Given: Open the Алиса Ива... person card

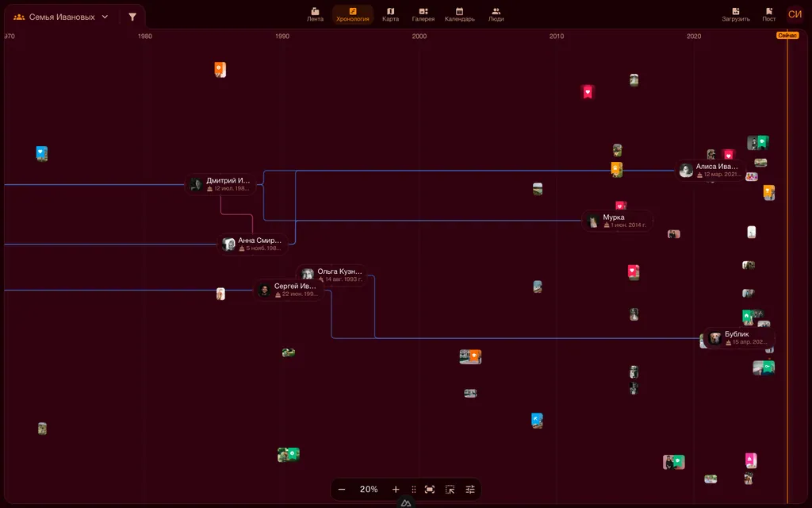Looking at the screenshot, I should (711, 170).
